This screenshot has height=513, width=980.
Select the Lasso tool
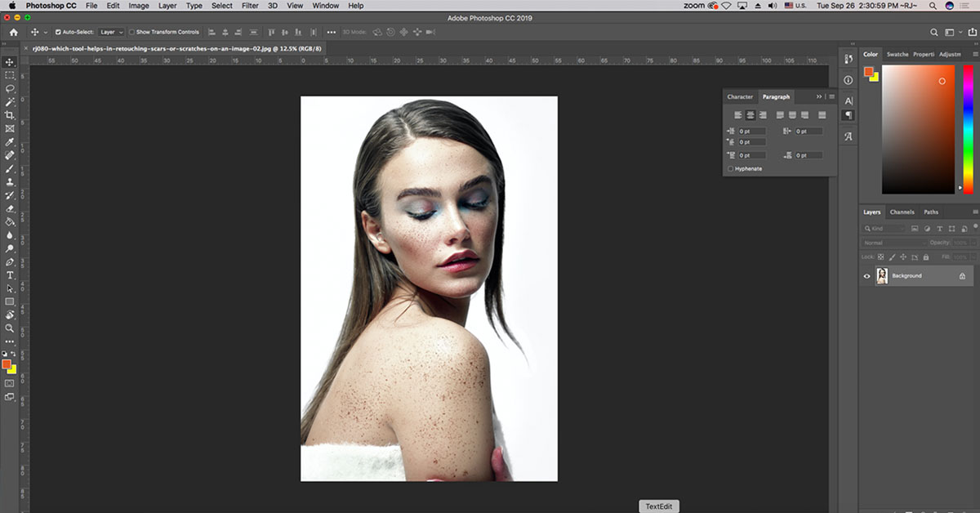tap(10, 88)
